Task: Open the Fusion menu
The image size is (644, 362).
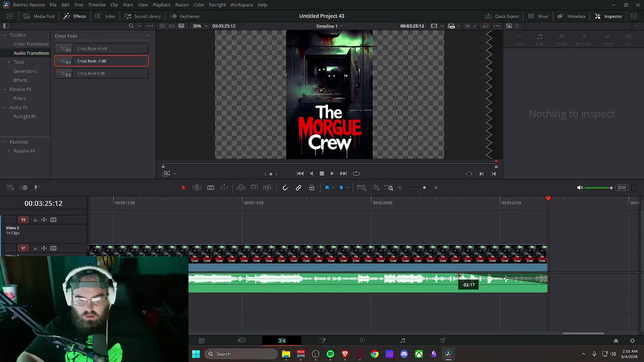Action: coord(182,5)
